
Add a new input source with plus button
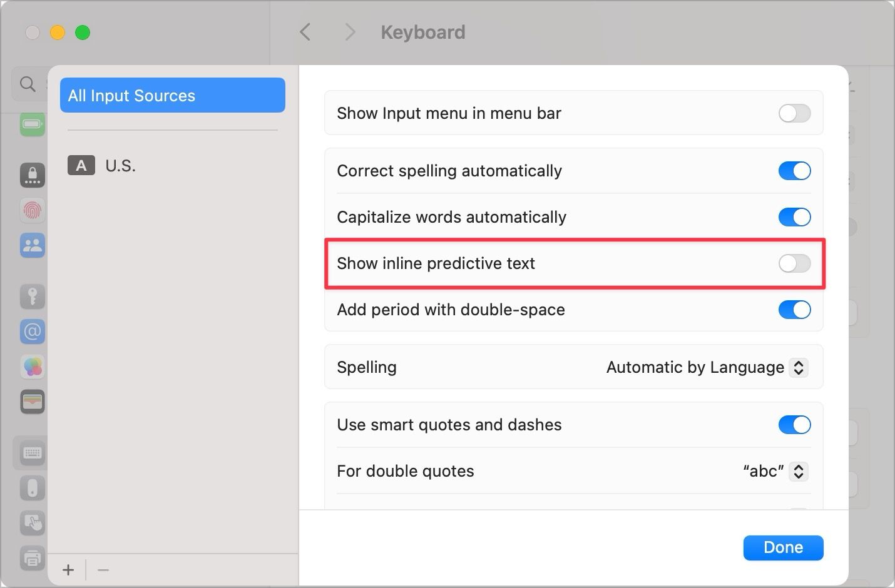(x=68, y=570)
